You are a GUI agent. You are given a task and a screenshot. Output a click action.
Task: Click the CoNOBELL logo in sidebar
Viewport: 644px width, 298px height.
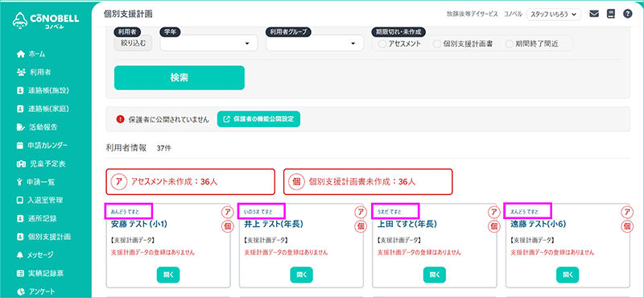[46, 21]
